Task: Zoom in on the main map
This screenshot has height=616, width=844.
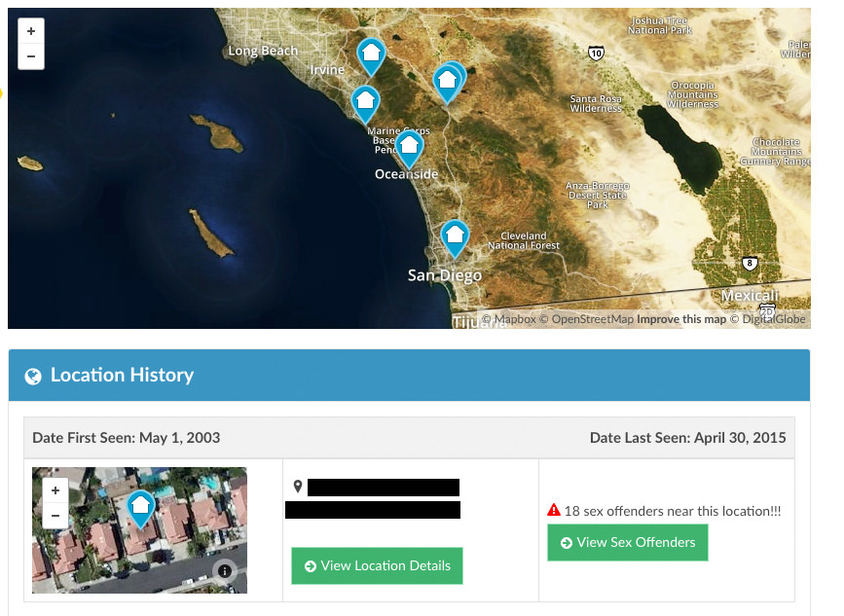Action: click(30, 30)
